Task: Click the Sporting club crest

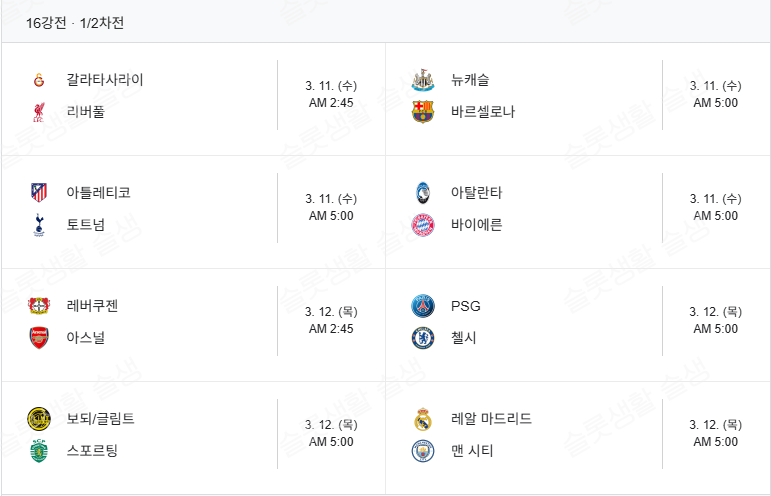Action: point(39,451)
